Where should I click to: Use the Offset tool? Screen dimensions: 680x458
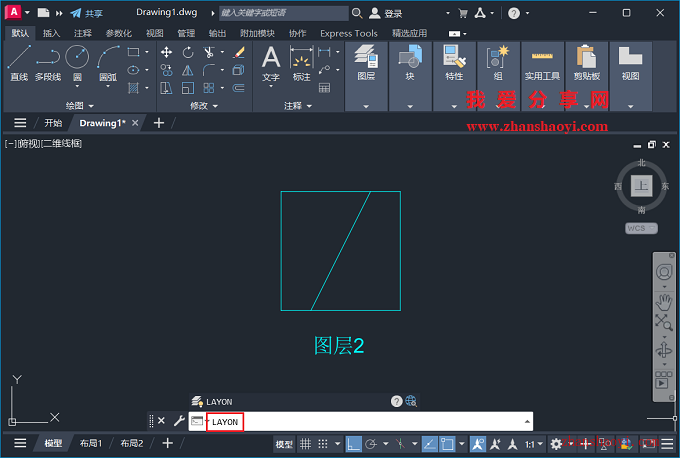coord(239,88)
